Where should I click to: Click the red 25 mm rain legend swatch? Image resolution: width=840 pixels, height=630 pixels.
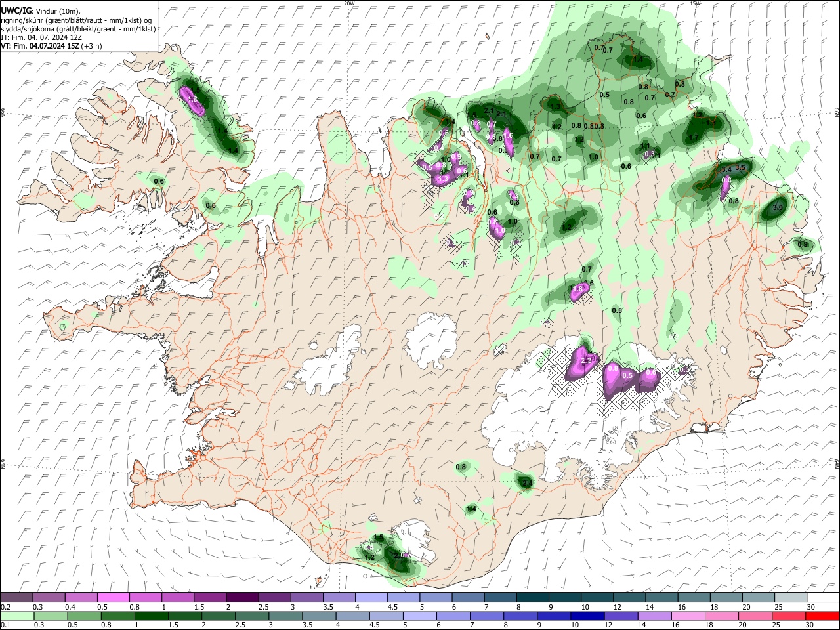789,616
